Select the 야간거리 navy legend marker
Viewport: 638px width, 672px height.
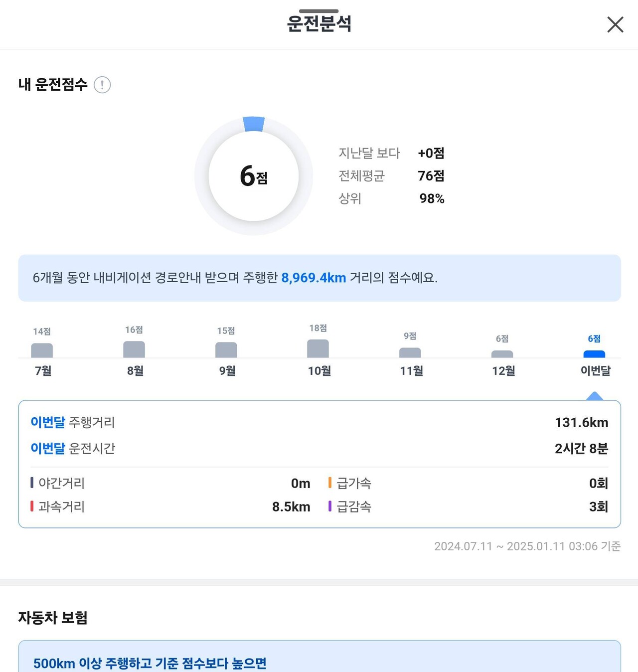coord(32,483)
